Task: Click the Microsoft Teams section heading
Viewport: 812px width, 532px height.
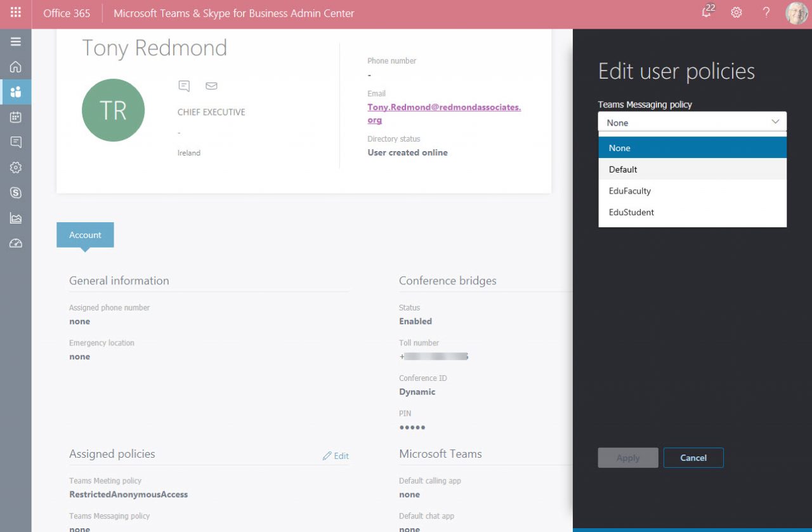Action: pos(440,454)
